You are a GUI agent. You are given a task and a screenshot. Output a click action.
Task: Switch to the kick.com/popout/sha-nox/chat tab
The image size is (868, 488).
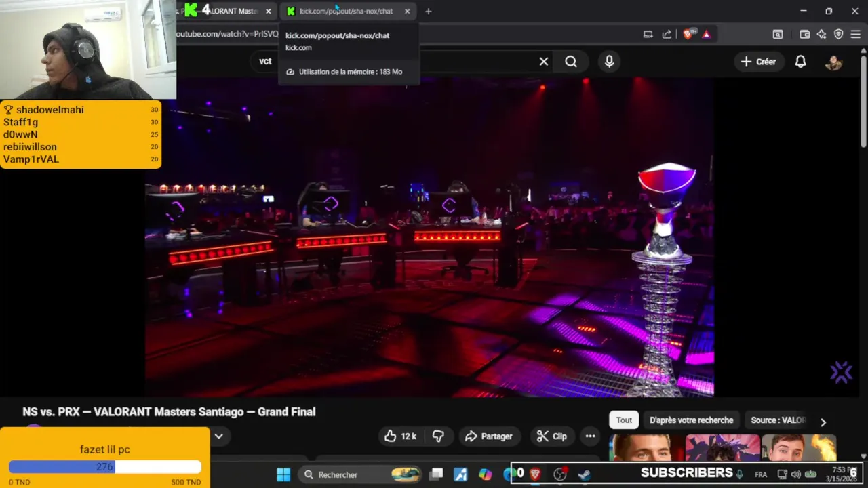(346, 11)
